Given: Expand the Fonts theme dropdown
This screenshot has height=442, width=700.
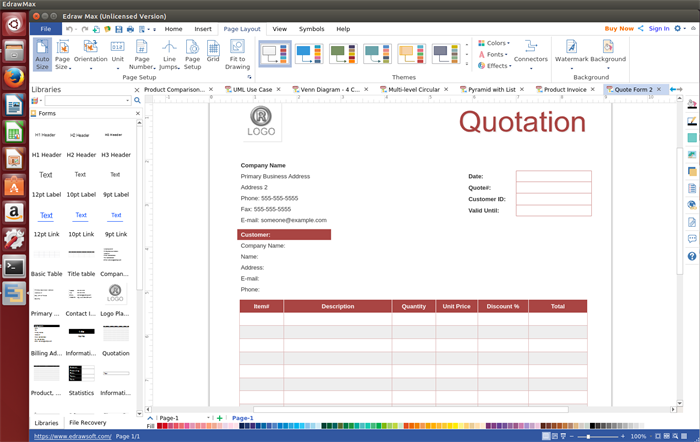Looking at the screenshot, I should [493, 54].
